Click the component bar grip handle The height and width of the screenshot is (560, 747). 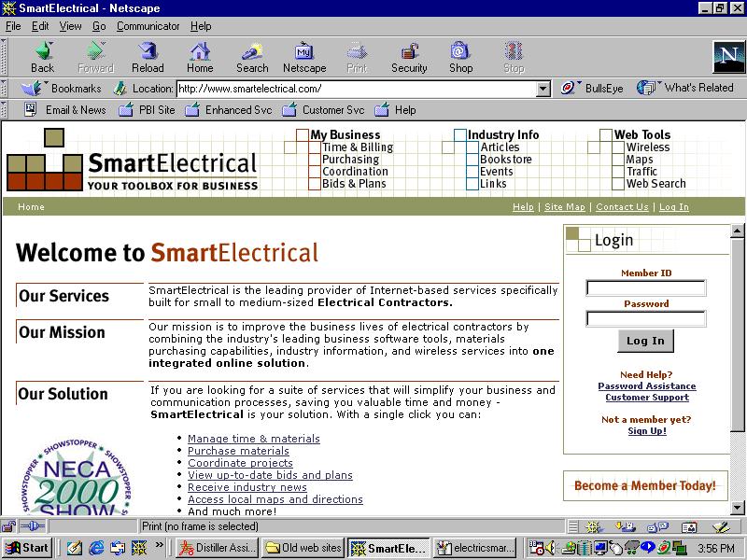tap(573, 526)
